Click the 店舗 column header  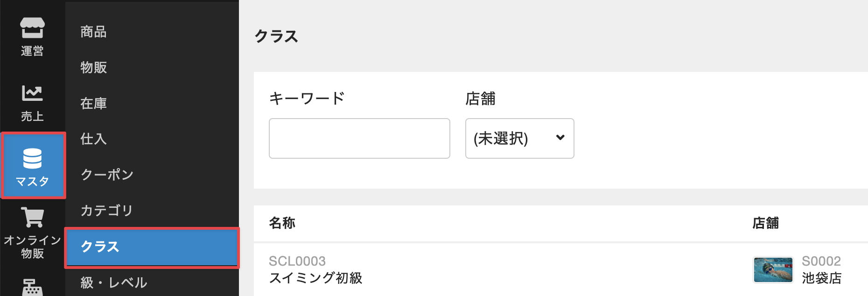(x=765, y=223)
